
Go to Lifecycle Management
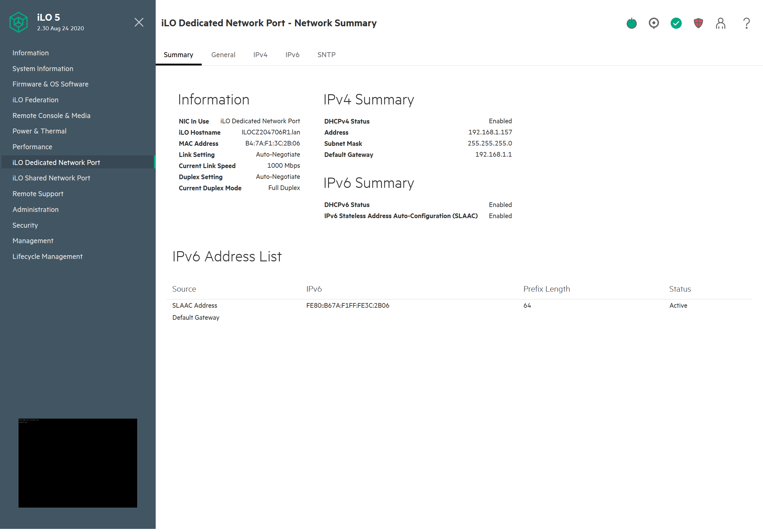[x=48, y=256]
